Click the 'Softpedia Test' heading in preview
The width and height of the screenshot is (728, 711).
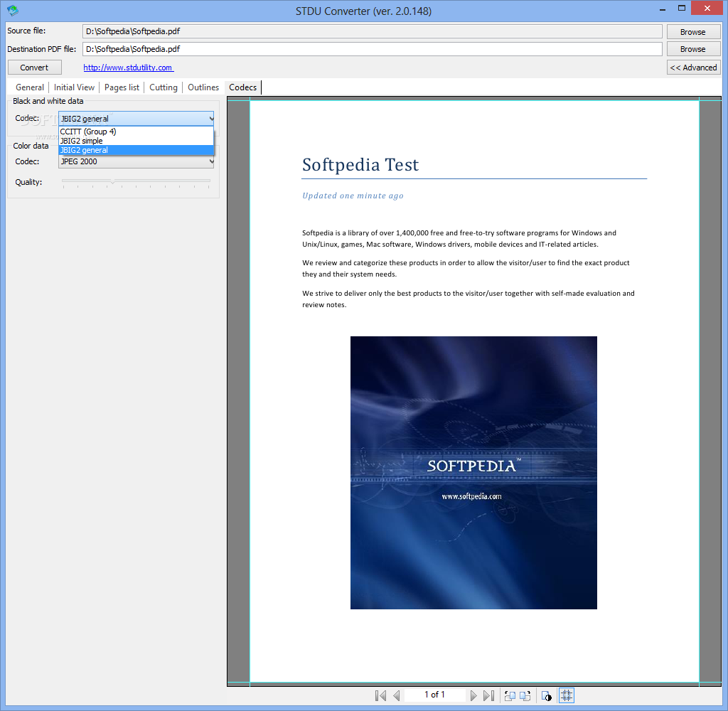point(360,165)
